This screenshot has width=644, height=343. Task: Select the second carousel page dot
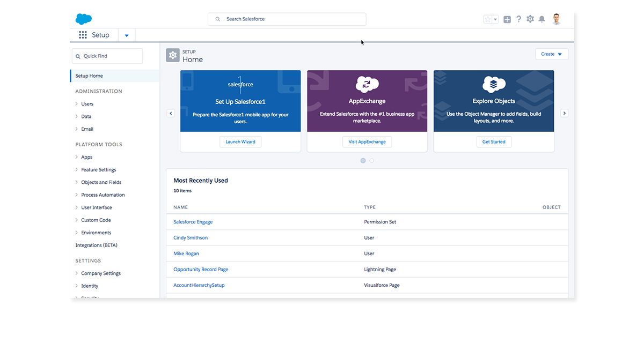coord(372,160)
